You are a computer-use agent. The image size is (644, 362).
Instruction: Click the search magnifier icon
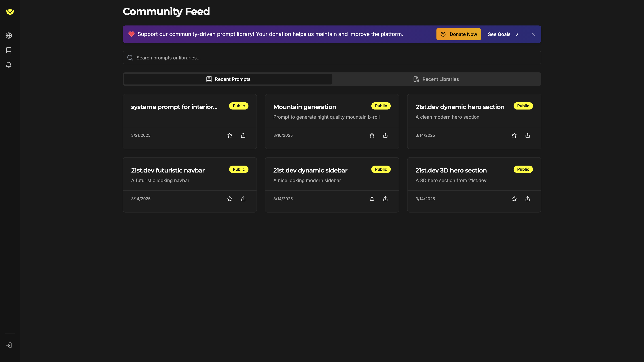[130, 57]
